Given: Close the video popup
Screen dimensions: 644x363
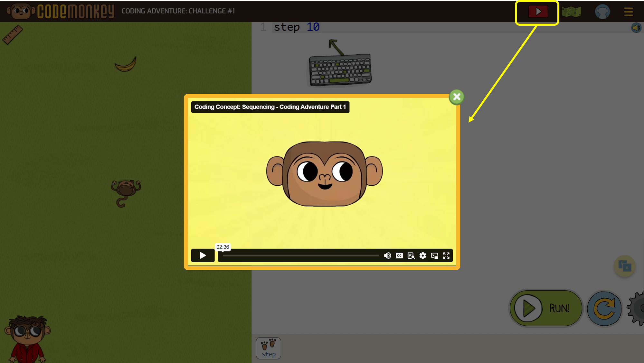Looking at the screenshot, I should (456, 97).
